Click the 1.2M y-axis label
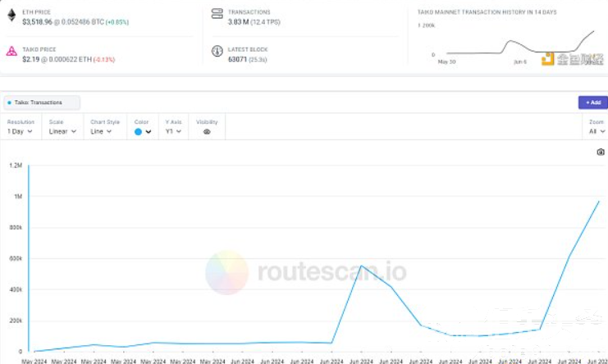The width and height of the screenshot is (608, 364). coord(16,166)
